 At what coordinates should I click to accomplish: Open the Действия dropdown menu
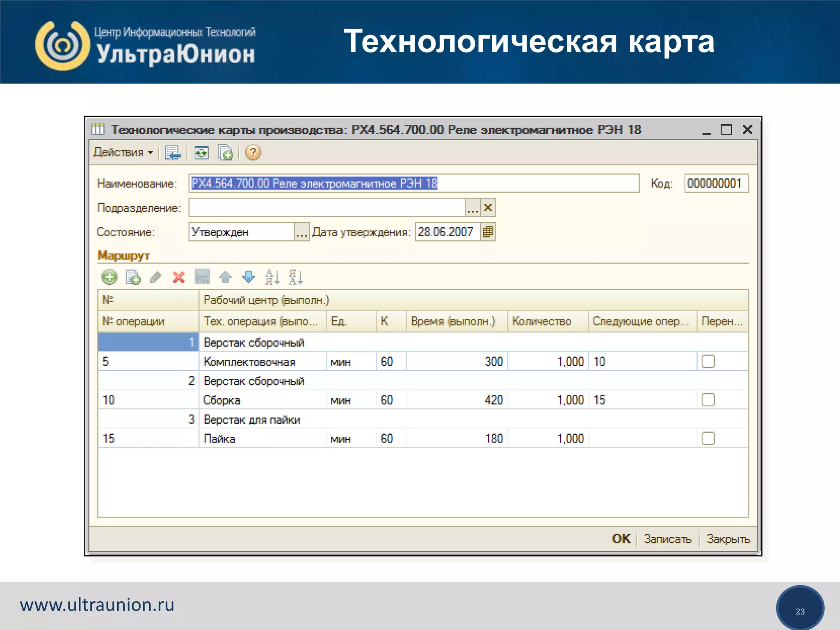tap(123, 153)
